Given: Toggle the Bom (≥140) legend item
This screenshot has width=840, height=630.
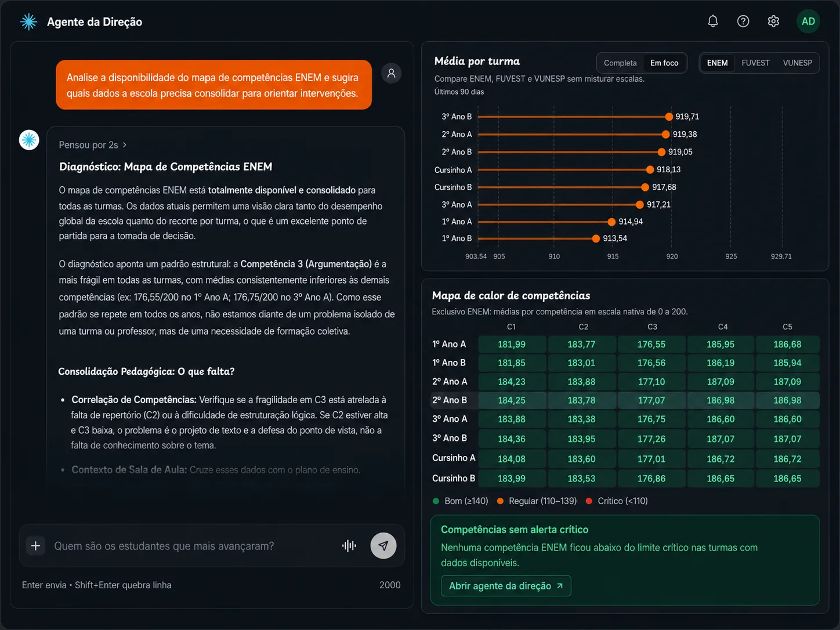Looking at the screenshot, I should 461,501.
